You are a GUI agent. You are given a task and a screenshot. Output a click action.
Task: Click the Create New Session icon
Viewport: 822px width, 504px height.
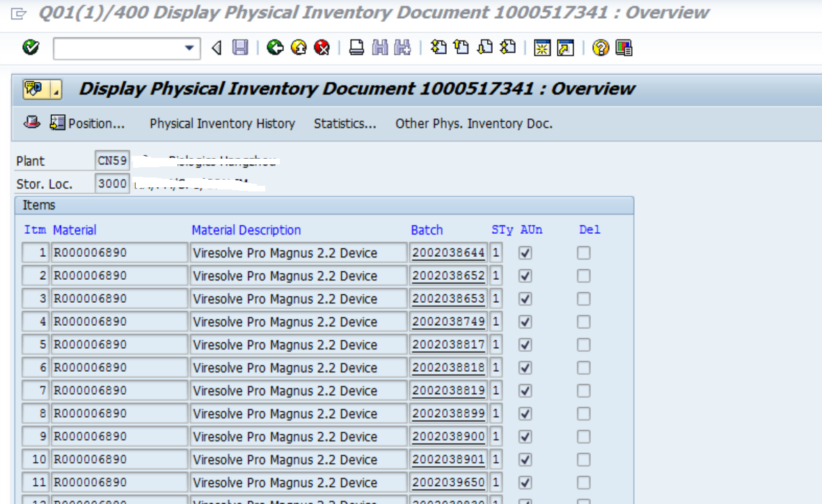(x=542, y=48)
